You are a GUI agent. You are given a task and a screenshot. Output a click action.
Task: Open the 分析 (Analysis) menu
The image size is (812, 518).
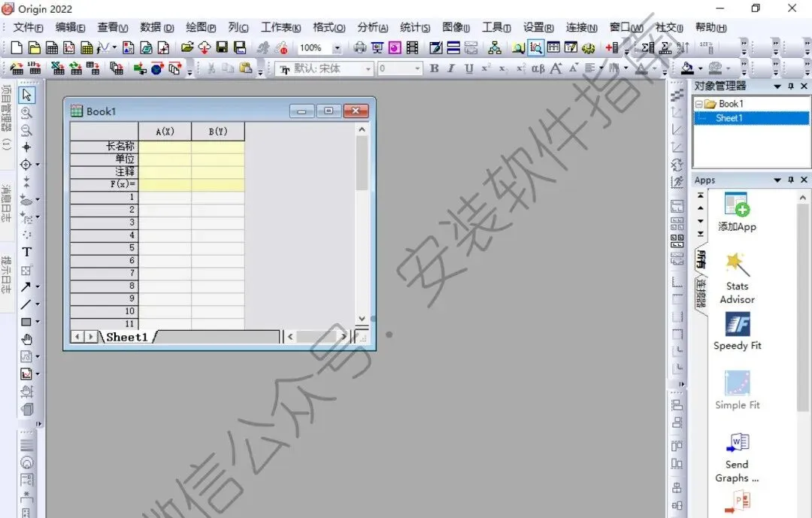tap(372, 28)
